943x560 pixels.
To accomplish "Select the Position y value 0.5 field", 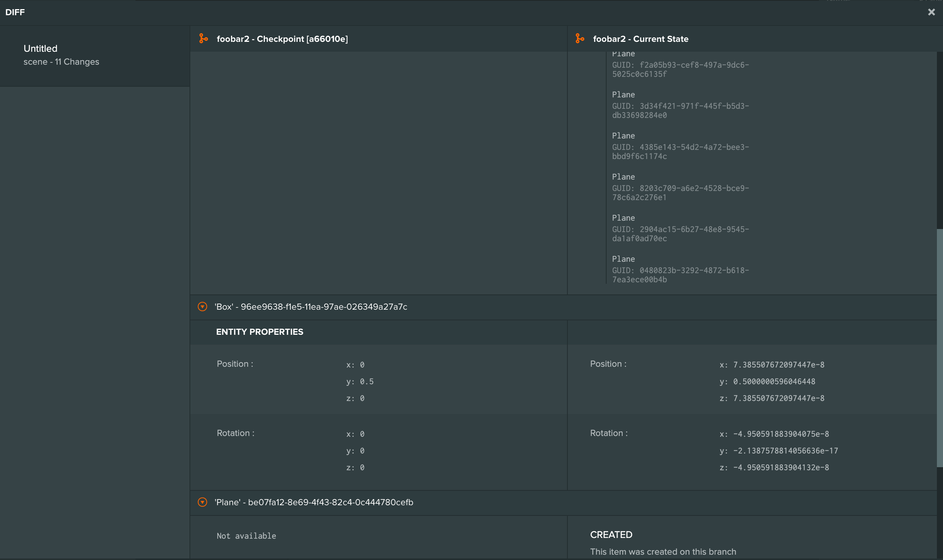I will click(360, 381).
